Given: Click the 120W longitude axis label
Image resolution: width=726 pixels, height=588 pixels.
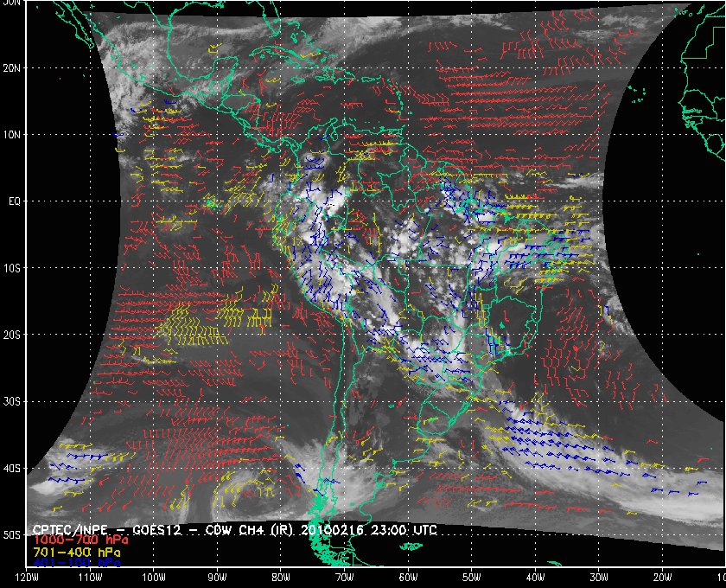Looking at the screenshot, I should 27,578.
